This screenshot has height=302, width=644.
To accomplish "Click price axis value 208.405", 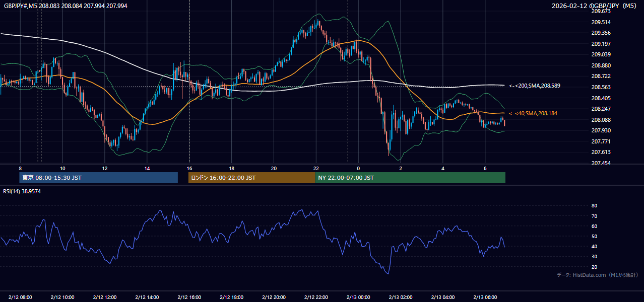I will pos(601,98).
